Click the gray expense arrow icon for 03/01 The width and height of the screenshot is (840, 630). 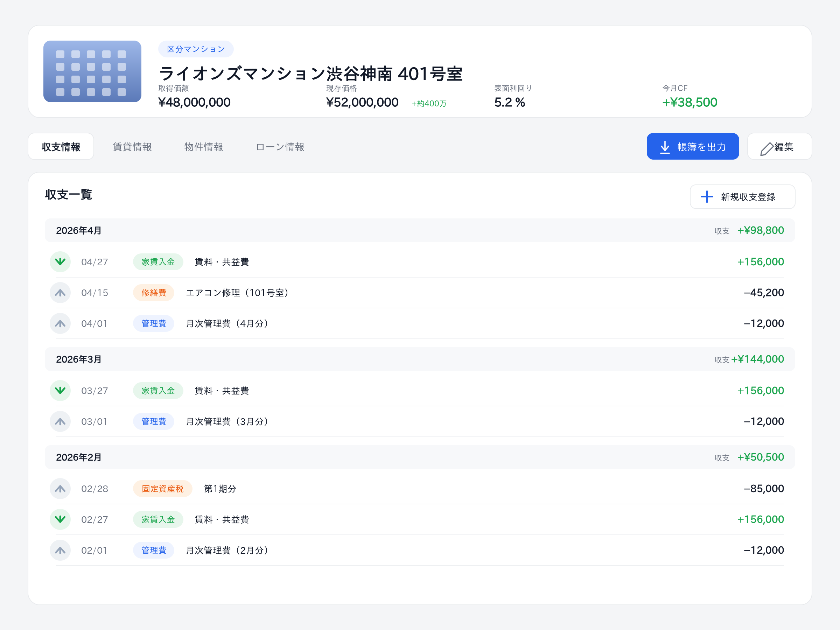click(60, 421)
